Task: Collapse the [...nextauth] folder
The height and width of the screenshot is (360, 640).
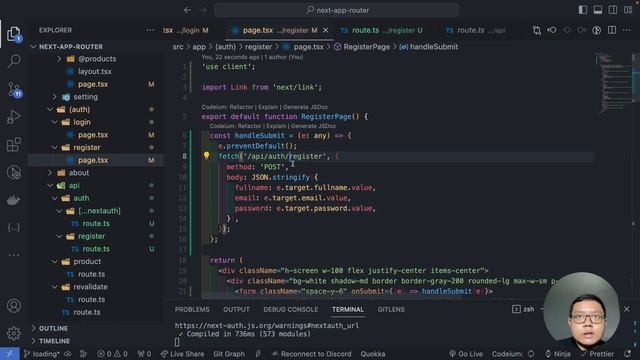Action: [x=60, y=211]
